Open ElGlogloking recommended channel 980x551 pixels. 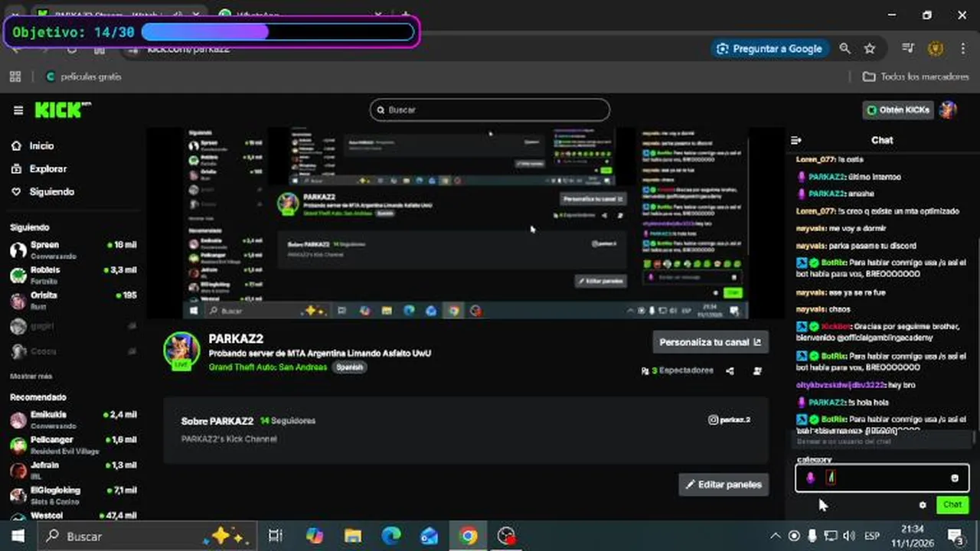tap(73, 494)
